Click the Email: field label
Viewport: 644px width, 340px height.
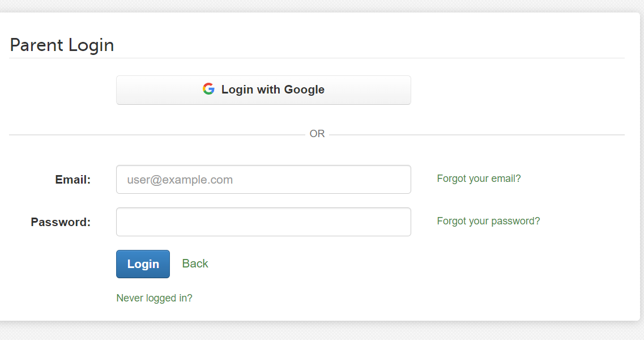pos(72,180)
